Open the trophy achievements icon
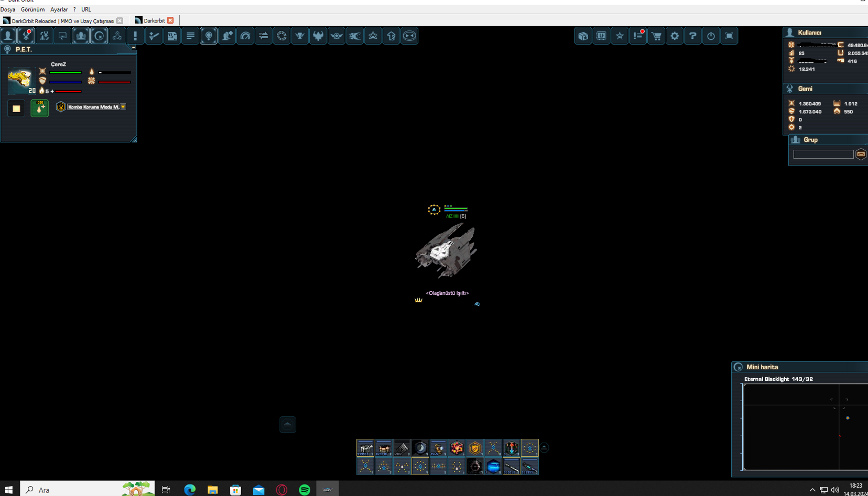The width and height of the screenshot is (868, 496). coord(300,36)
